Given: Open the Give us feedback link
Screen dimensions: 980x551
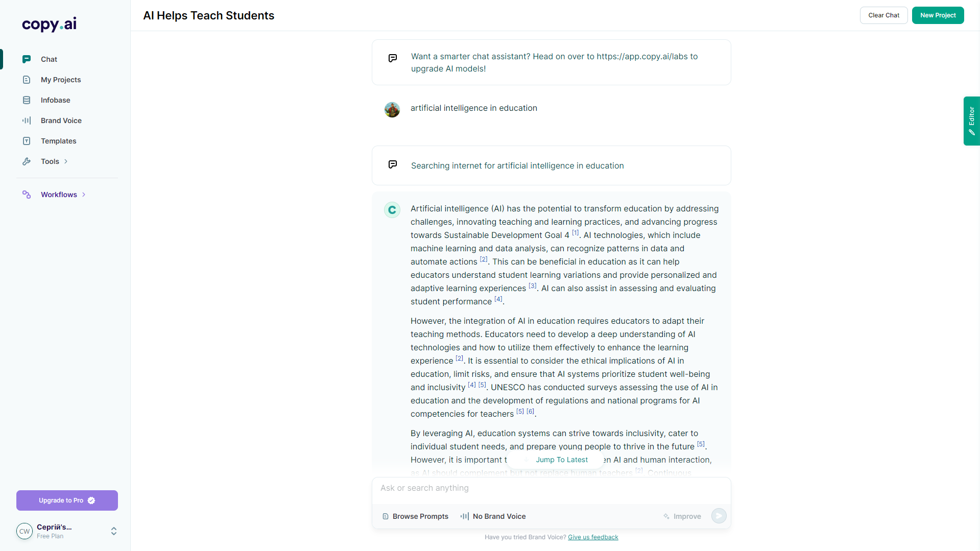Looking at the screenshot, I should [593, 537].
